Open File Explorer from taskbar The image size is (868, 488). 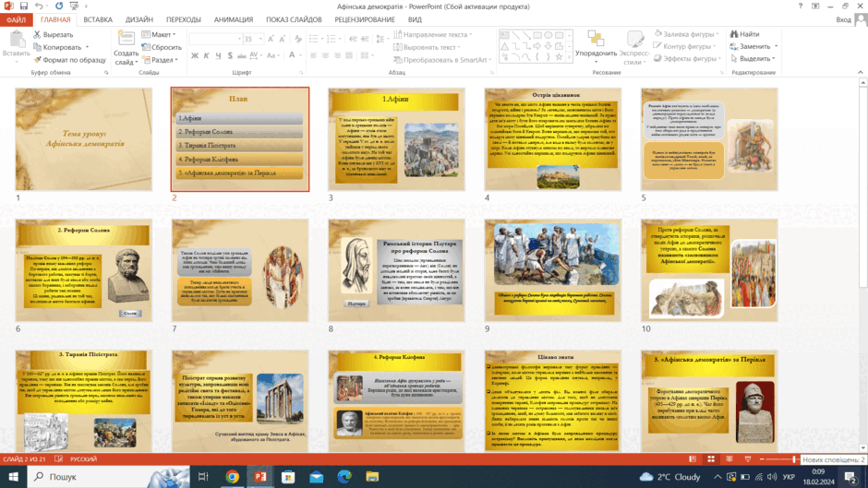[x=372, y=476]
